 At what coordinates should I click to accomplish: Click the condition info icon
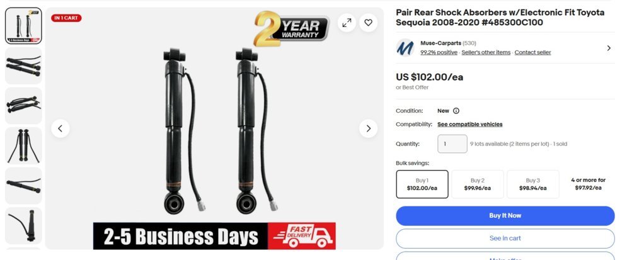[456, 111]
